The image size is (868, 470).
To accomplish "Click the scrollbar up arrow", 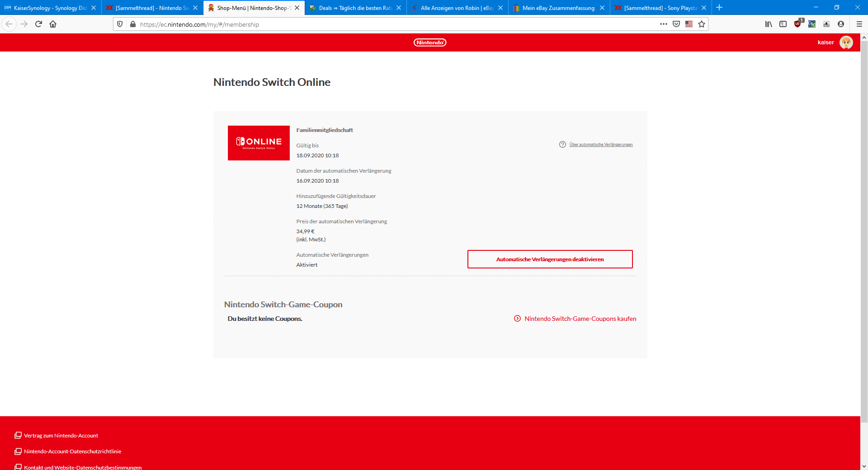I will [x=864, y=37].
